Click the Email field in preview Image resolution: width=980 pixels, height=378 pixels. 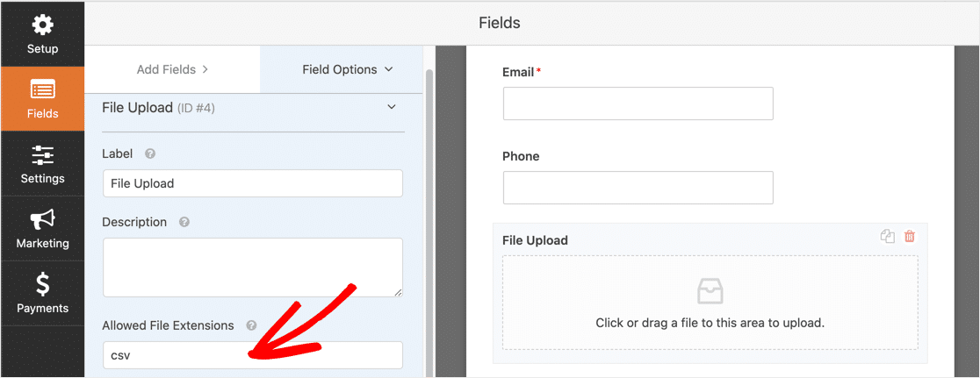[x=638, y=103]
